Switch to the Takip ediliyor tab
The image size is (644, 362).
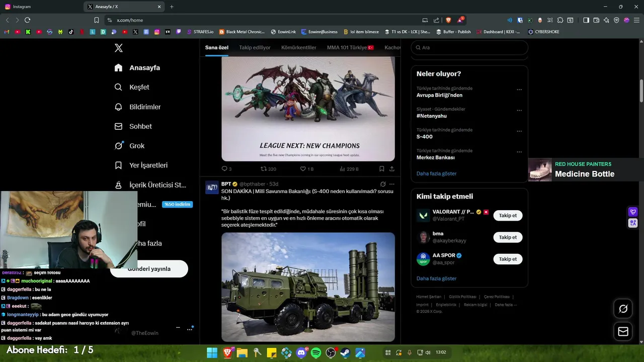pyautogui.click(x=255, y=47)
